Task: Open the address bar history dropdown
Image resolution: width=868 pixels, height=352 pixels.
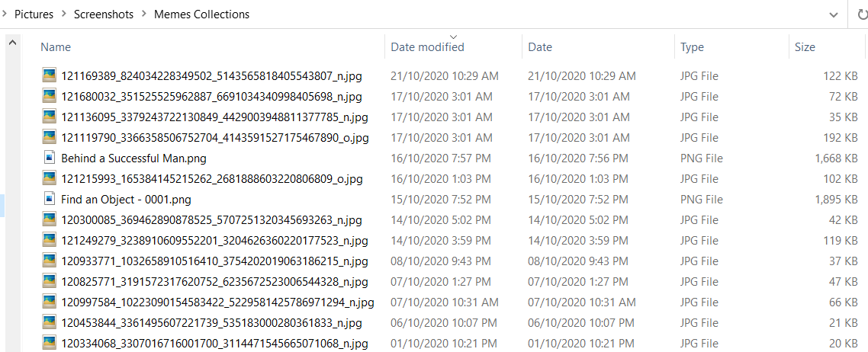Action: pos(834,15)
